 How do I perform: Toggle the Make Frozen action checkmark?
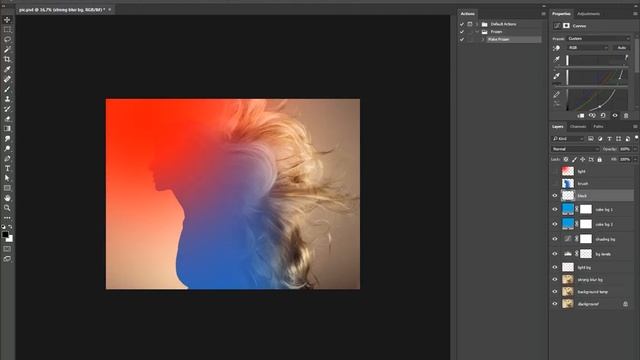[462, 40]
